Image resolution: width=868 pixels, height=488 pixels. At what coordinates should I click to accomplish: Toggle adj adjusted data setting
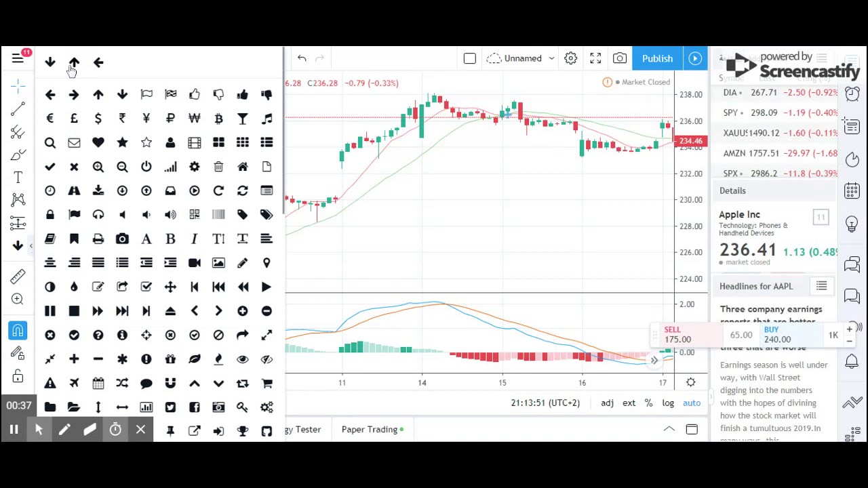point(607,403)
